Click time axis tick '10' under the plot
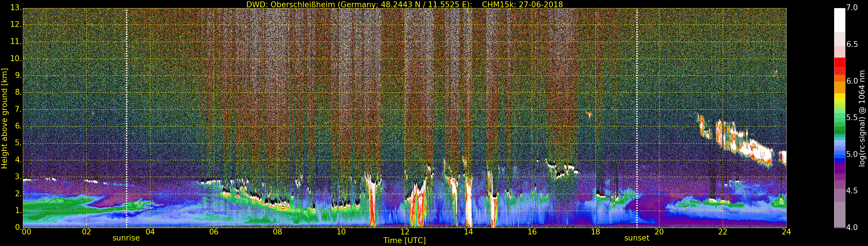The image size is (868, 246). pos(341,232)
